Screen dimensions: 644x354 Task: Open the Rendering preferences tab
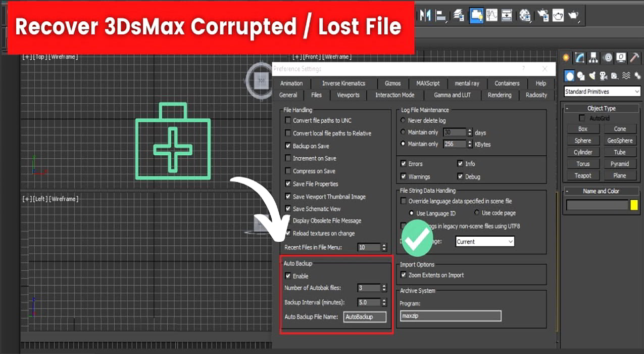tap(500, 95)
